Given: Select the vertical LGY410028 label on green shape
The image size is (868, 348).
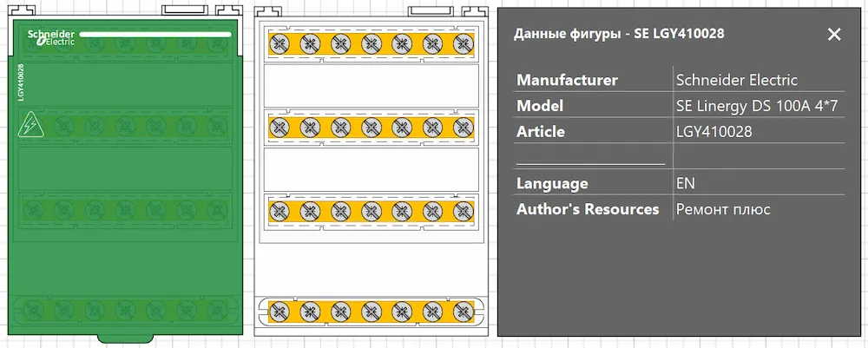Looking at the screenshot, I should click(x=21, y=82).
